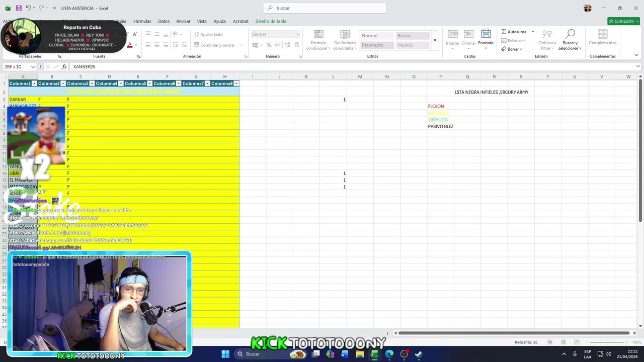The image size is (644, 362).
Task: Click the text orientation icon
Action: (x=176, y=34)
